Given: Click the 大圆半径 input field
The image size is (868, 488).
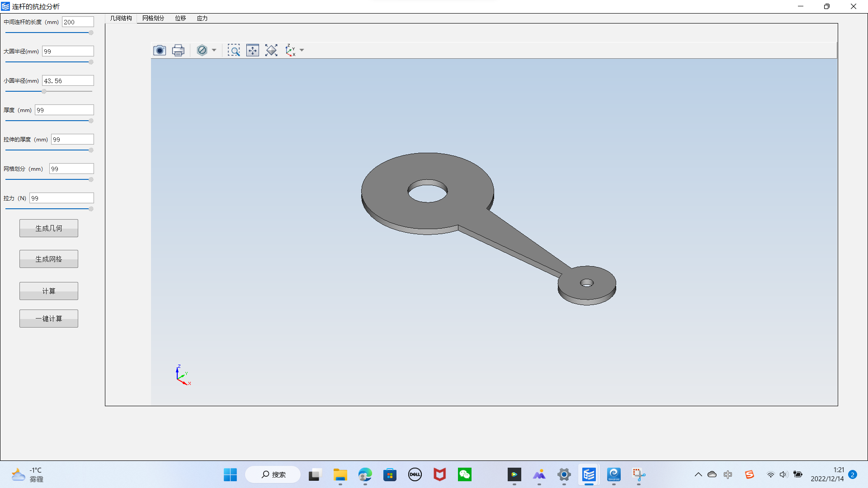Looking at the screenshot, I should point(68,51).
